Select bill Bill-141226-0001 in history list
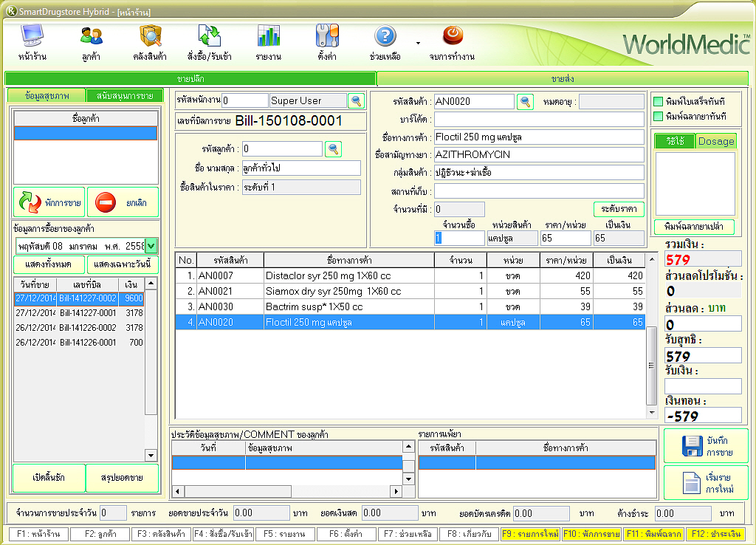Image resolution: width=756 pixels, height=545 pixels. [79, 343]
